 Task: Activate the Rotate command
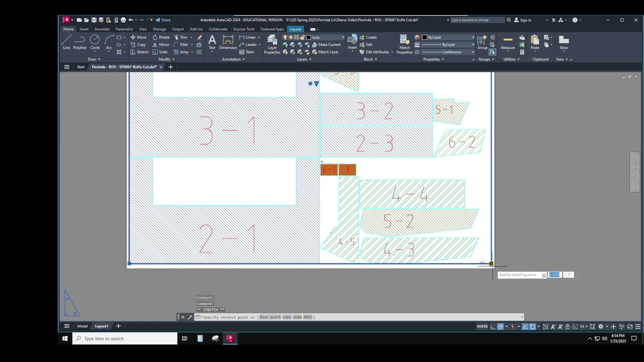coord(161,37)
